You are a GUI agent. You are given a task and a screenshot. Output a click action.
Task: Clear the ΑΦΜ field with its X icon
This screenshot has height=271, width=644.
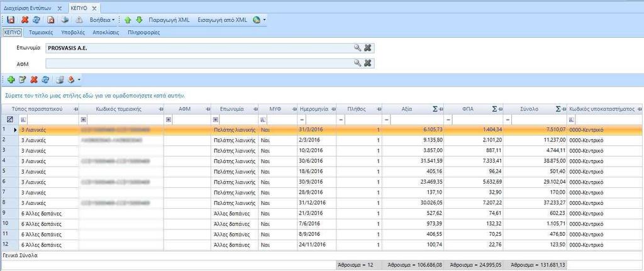367,64
